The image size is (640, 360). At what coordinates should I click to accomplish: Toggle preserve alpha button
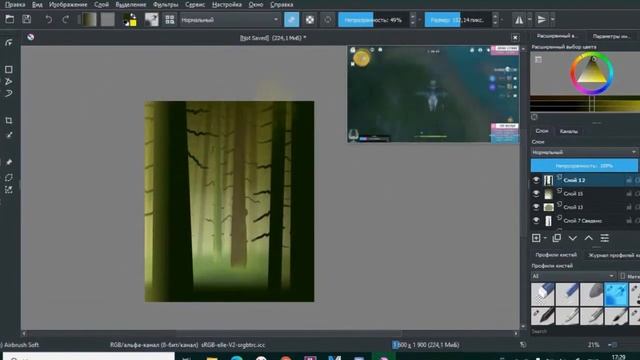click(x=310, y=20)
